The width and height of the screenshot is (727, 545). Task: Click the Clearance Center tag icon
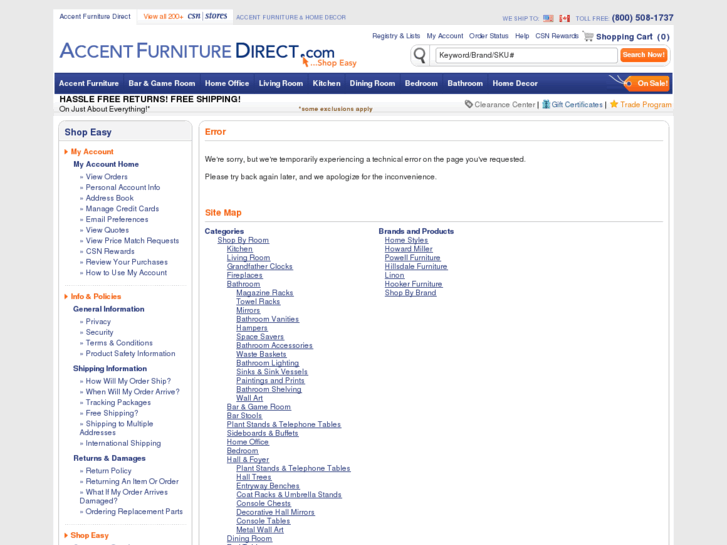coord(469,104)
